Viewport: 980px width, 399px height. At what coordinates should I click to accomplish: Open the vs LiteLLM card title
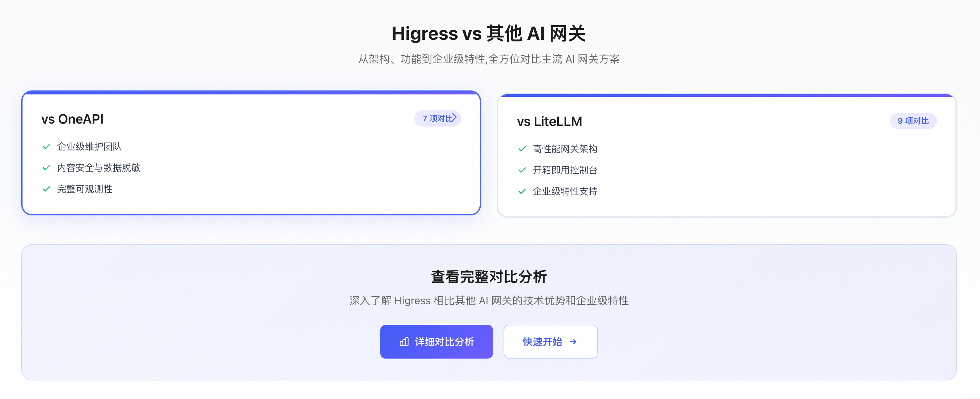point(549,121)
